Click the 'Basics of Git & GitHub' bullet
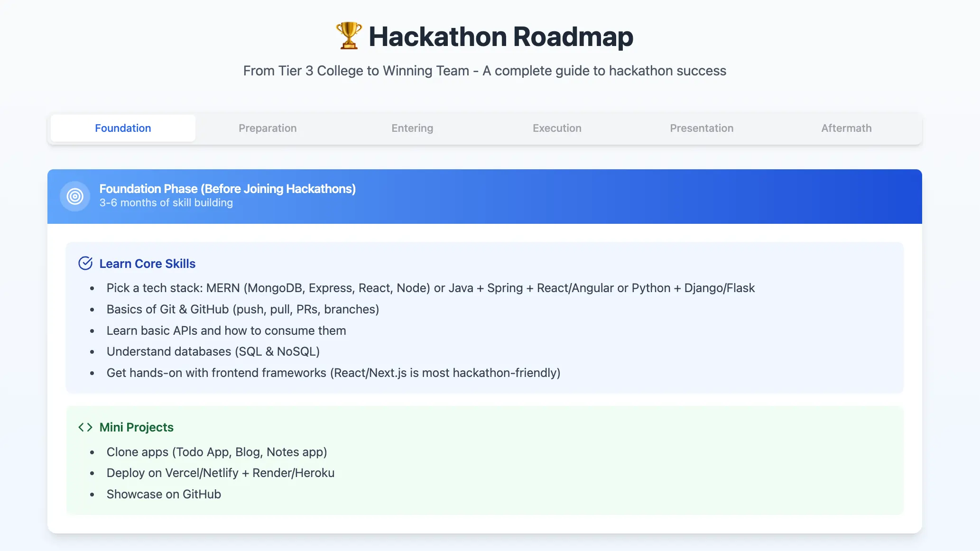The height and width of the screenshot is (551, 980). [242, 309]
